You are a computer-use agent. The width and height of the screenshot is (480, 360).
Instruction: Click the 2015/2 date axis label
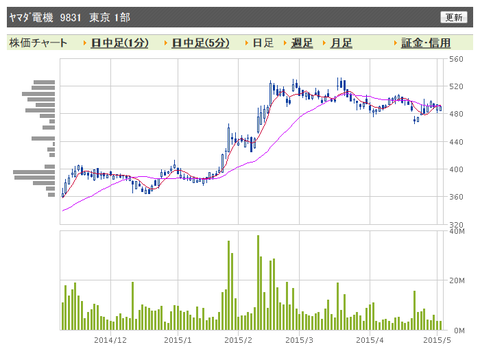click(238, 340)
